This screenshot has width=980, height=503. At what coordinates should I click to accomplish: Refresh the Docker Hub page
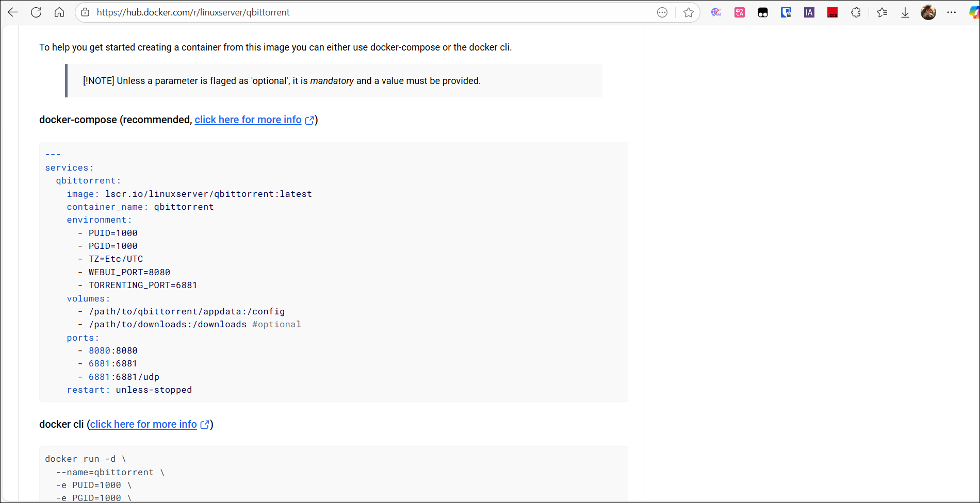pos(36,12)
